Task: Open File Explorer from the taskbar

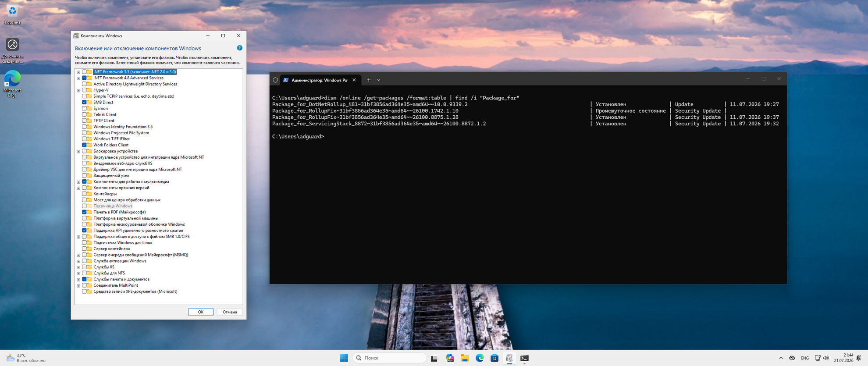Action: pos(465,358)
